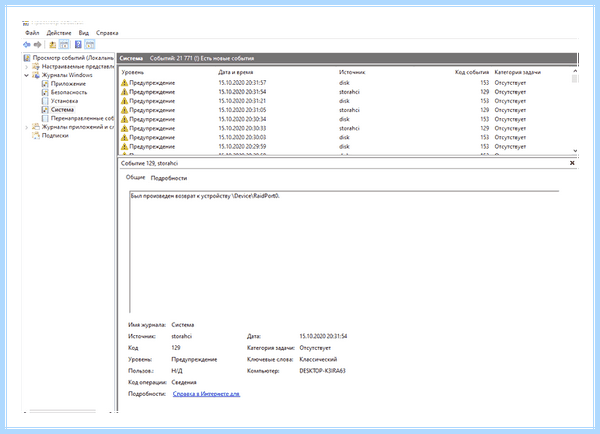Click the Безопасность log icon
The width and height of the screenshot is (600, 434).
(x=45, y=92)
